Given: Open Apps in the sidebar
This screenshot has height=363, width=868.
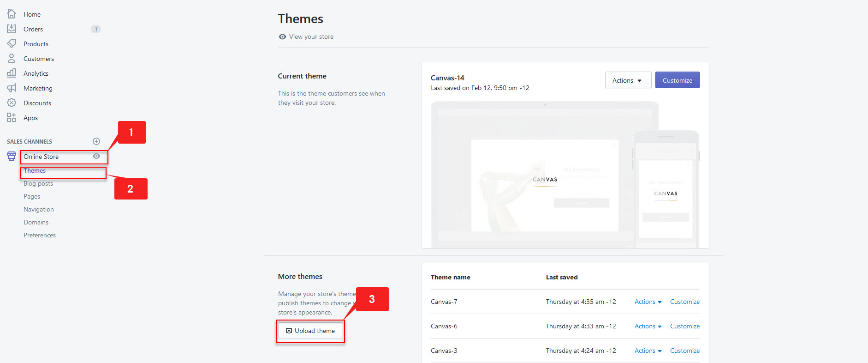Looking at the screenshot, I should point(30,118).
